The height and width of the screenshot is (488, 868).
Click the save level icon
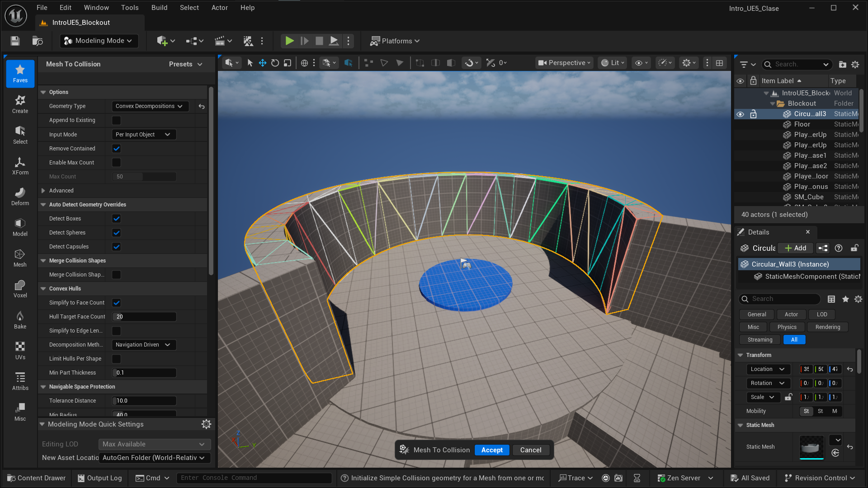tap(15, 41)
